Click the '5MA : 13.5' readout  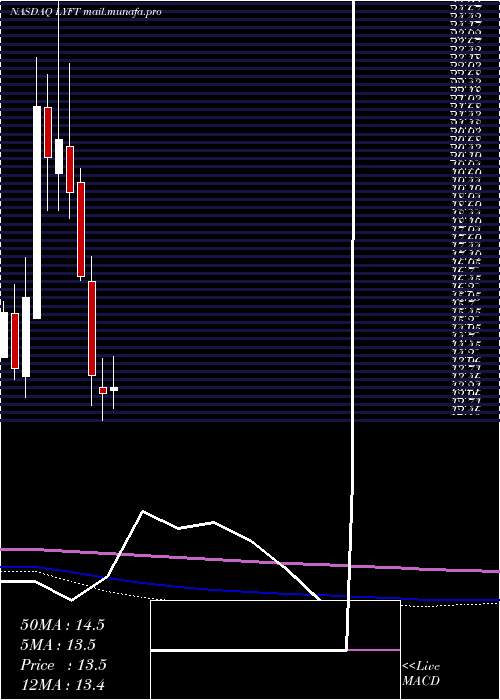click(58, 645)
